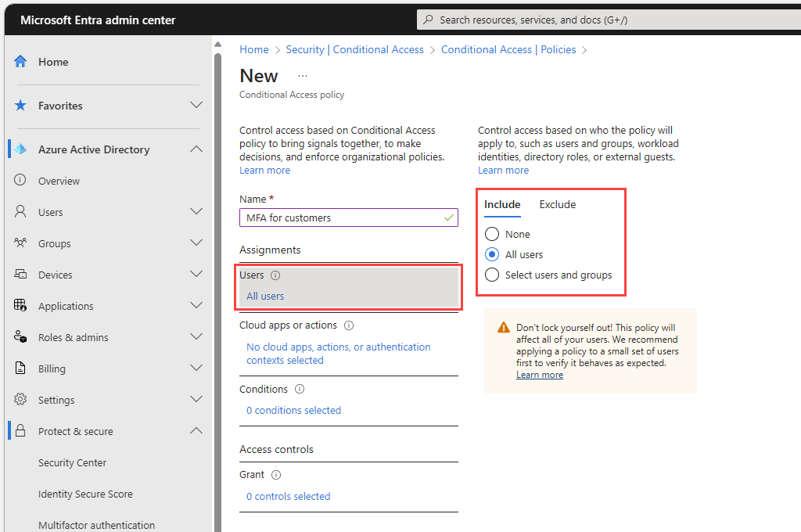Click the Overview info icon in sidebar
The width and height of the screenshot is (801, 532).
[20, 180]
